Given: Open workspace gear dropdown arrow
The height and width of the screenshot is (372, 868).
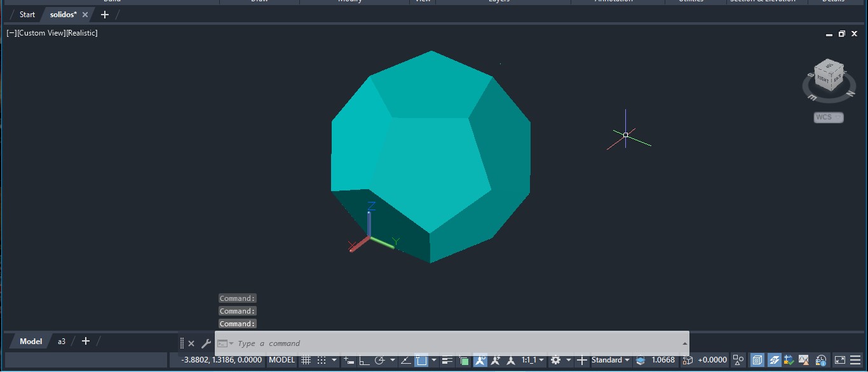Looking at the screenshot, I should coord(568,360).
